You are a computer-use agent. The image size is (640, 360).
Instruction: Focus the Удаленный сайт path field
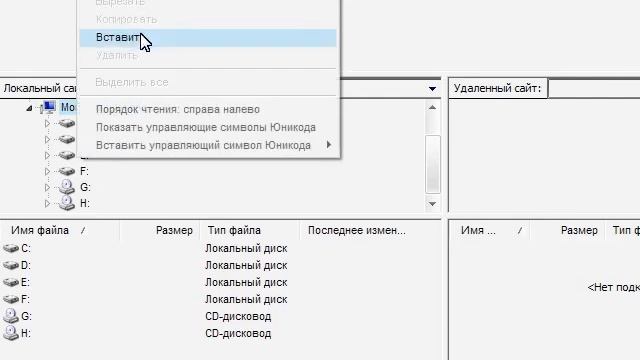tap(594, 89)
